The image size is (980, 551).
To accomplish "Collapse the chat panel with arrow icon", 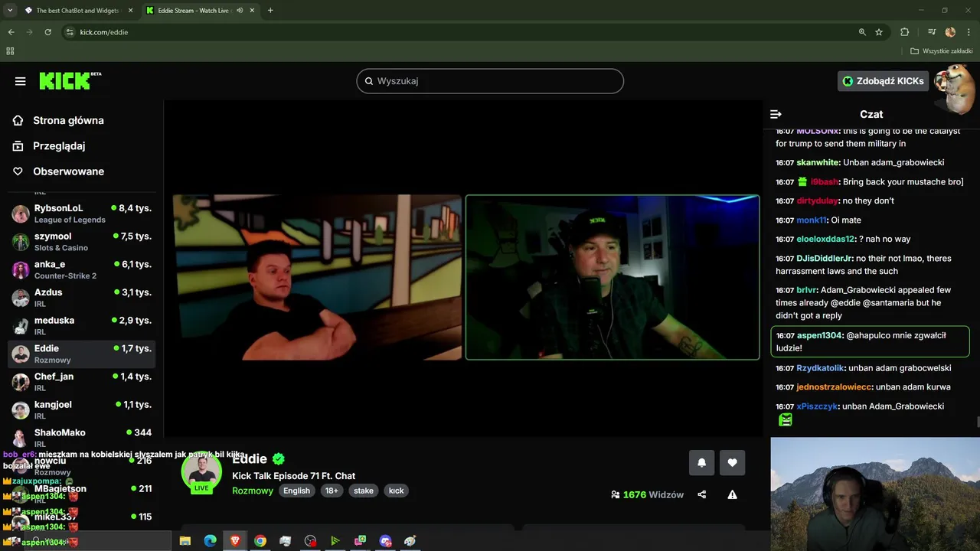I will tap(776, 114).
